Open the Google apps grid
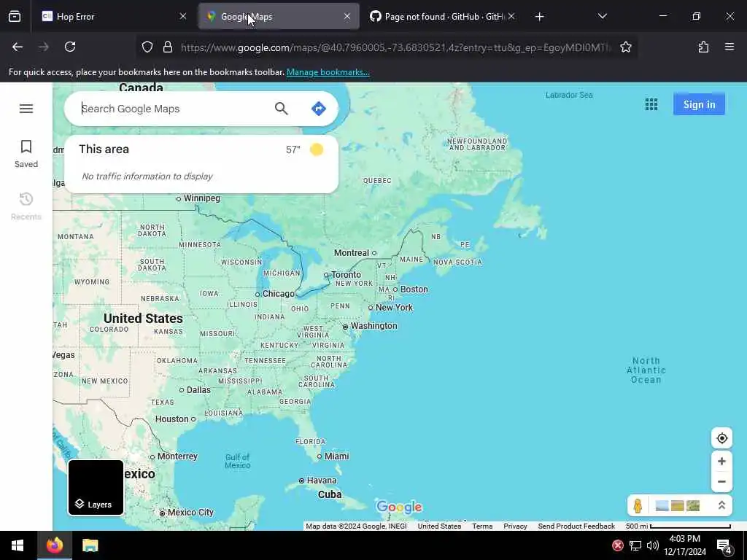Screen dimensions: 747x560 coord(651,104)
